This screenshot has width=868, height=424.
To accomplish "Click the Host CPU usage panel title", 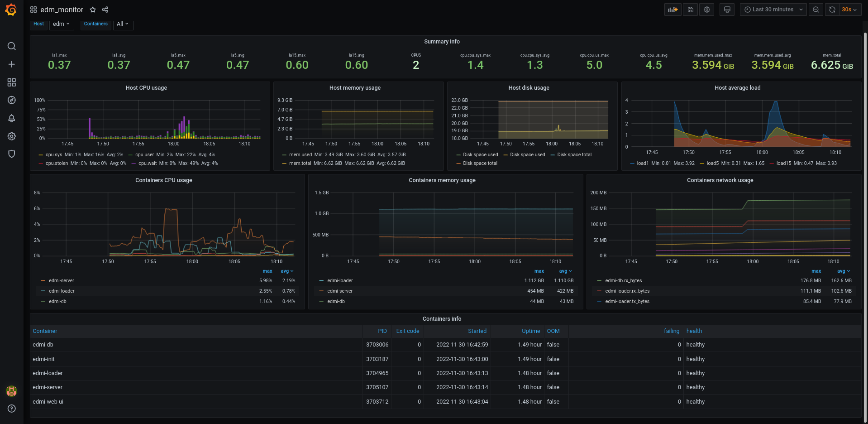I will click(146, 88).
